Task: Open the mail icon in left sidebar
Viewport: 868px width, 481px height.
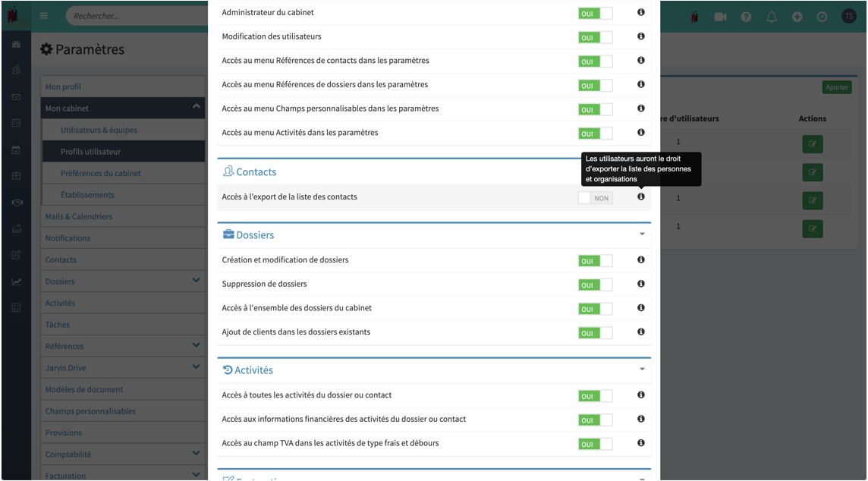Action: 16,97
